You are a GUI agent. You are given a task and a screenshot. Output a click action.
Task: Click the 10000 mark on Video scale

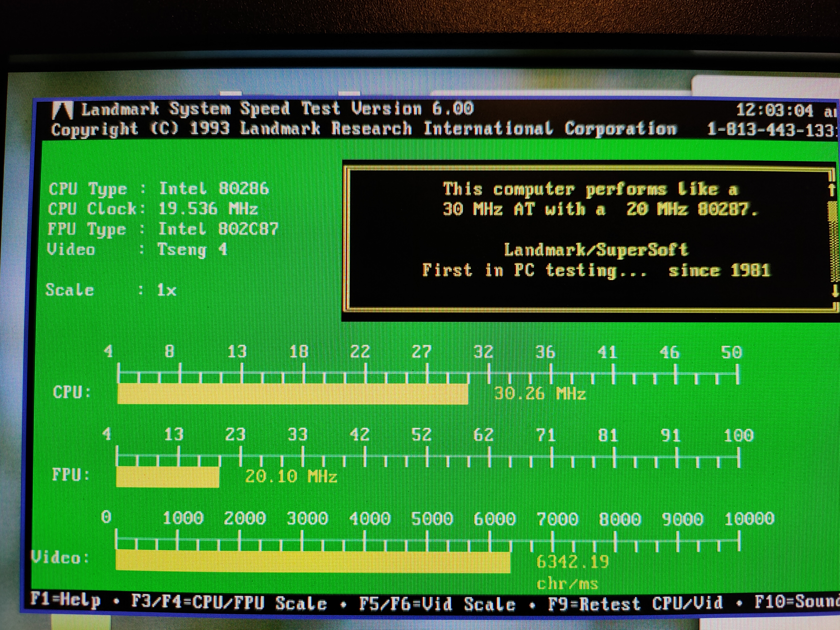tap(749, 519)
